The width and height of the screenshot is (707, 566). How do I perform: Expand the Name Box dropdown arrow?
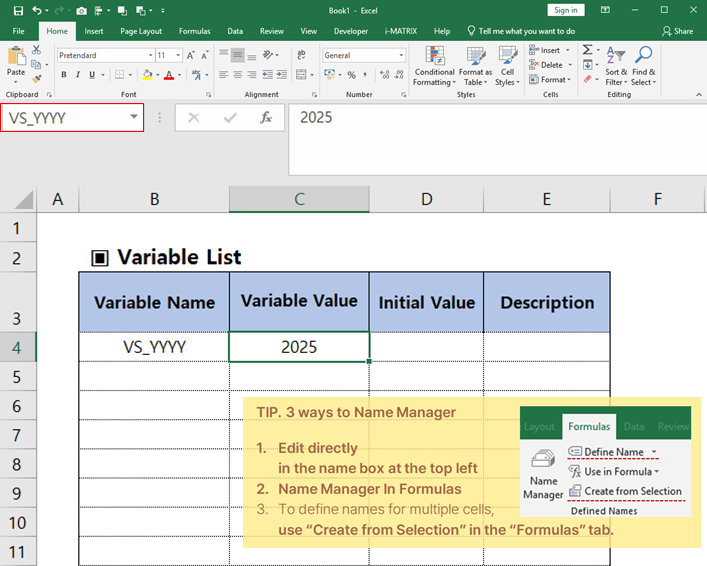[x=134, y=118]
